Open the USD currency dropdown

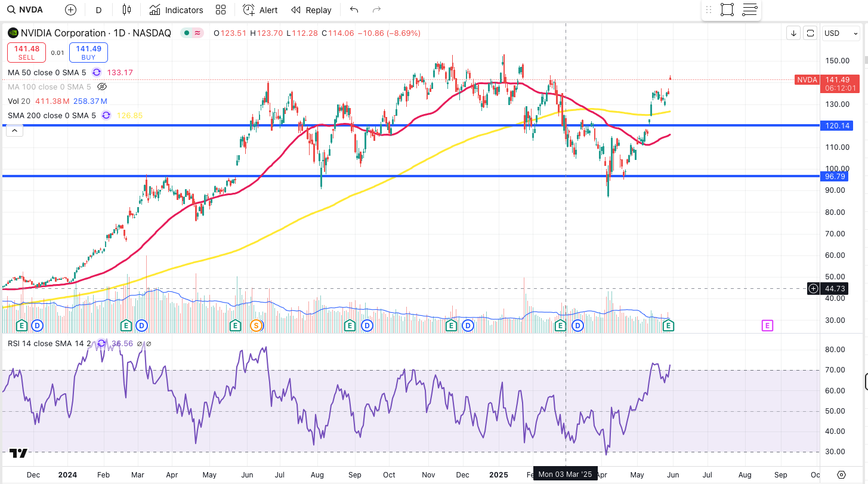tap(841, 33)
